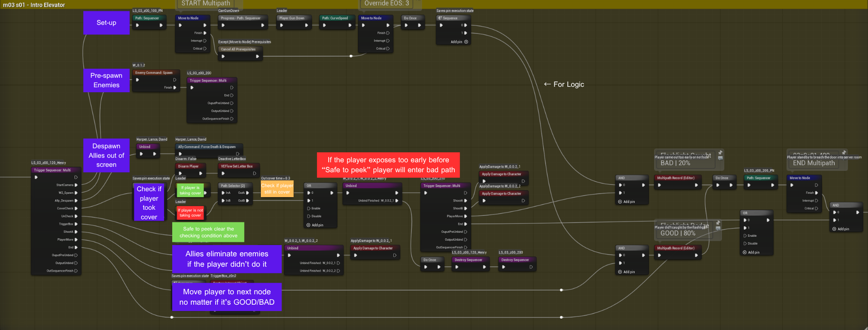Click Interrupt pin on Move to Node under START Multipath
The image size is (868, 330).
point(205,41)
